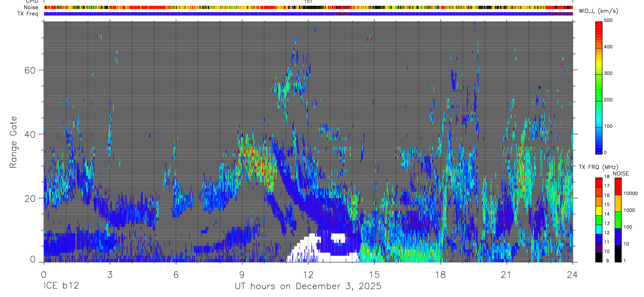The height and width of the screenshot is (297, 644).
Task: Click the 14 label on TX FRQ legend
Action: (x=607, y=214)
